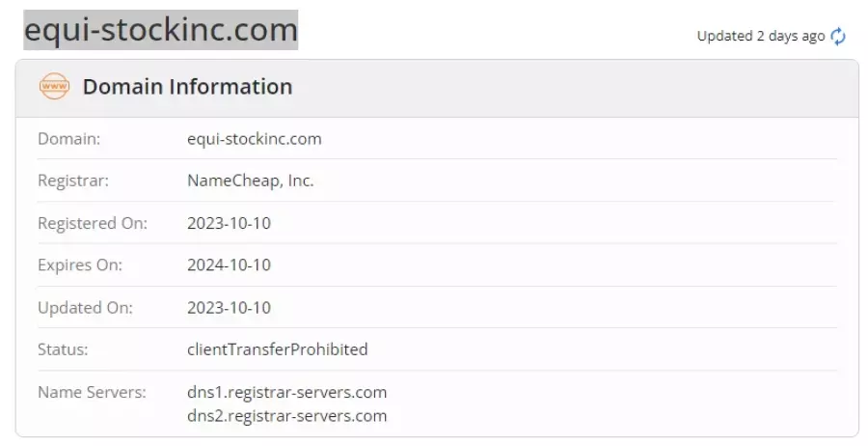Viewport: 868px width, 446px height.
Task: Click the Registrar: field label
Action: [x=73, y=181]
